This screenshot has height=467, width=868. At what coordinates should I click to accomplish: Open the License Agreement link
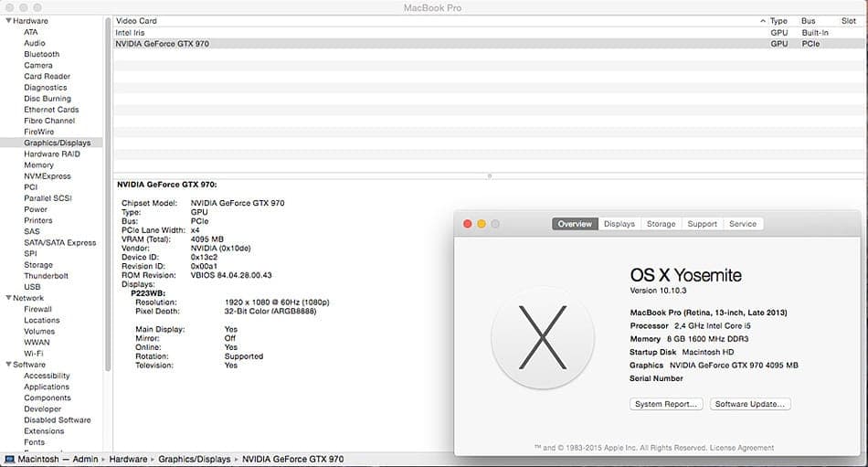tap(742, 448)
